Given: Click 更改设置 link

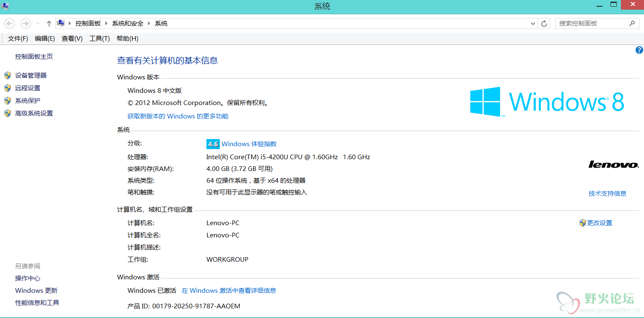Looking at the screenshot, I should click(600, 223).
